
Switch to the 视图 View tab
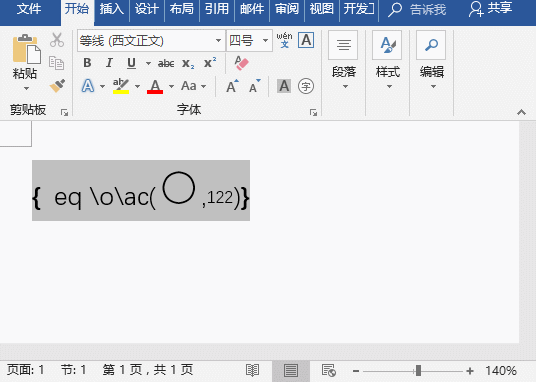tap(321, 9)
